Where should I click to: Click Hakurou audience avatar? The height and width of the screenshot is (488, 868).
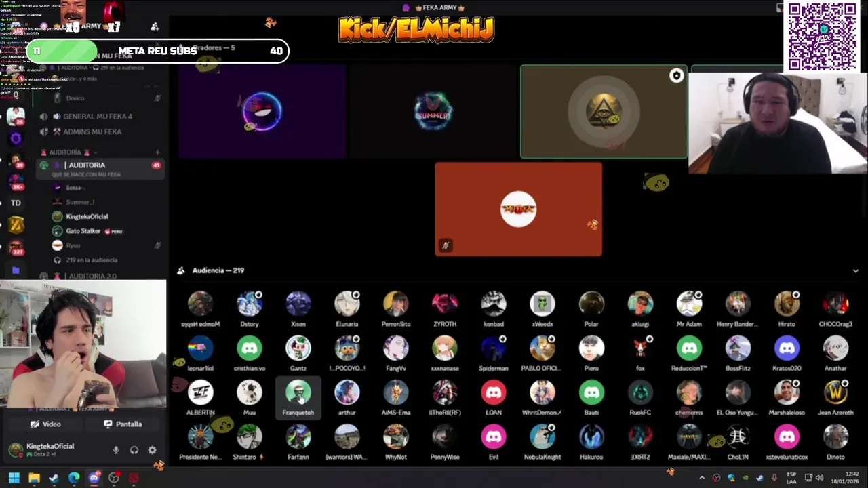pyautogui.click(x=591, y=437)
